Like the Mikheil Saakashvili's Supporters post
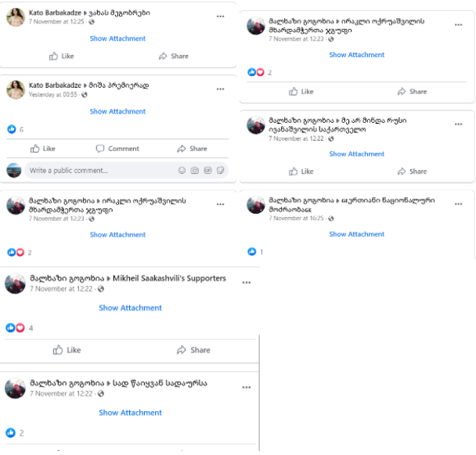This screenshot has width=476, height=455. pos(67,350)
